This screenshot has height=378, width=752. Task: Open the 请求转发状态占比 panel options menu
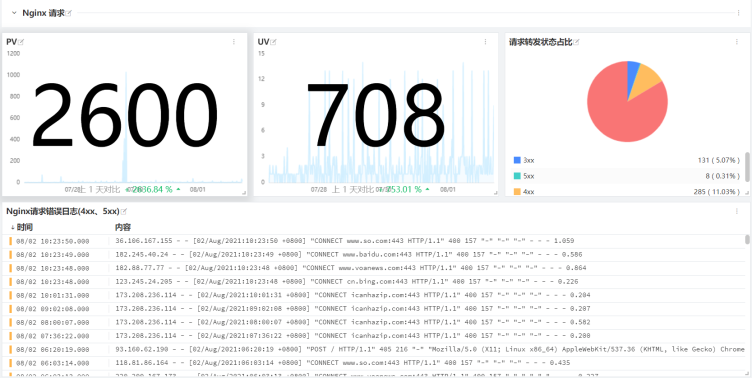(737, 42)
